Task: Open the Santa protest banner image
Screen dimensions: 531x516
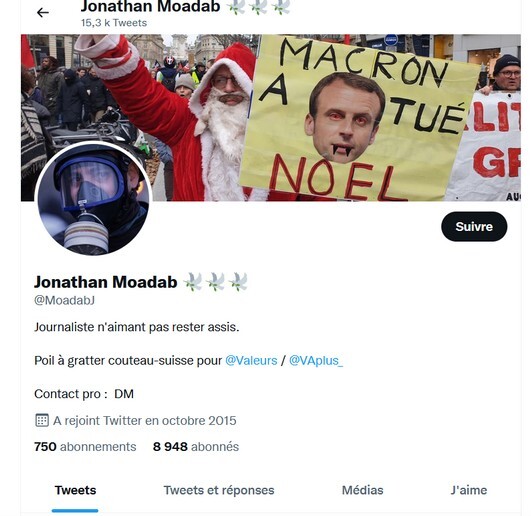Action: click(x=271, y=117)
